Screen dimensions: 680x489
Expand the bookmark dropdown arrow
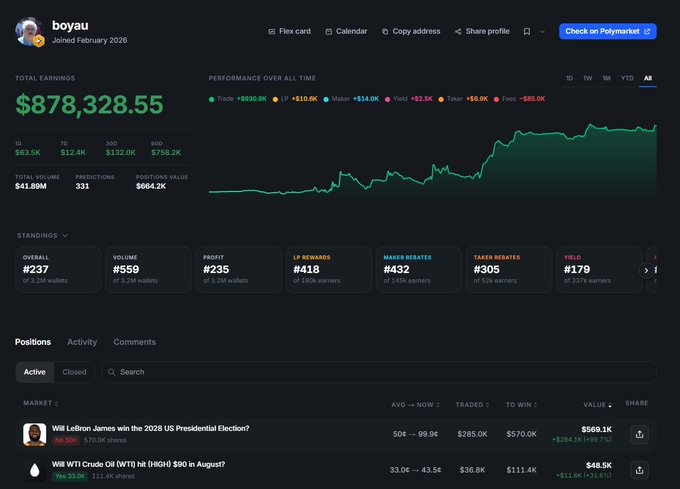(542, 32)
